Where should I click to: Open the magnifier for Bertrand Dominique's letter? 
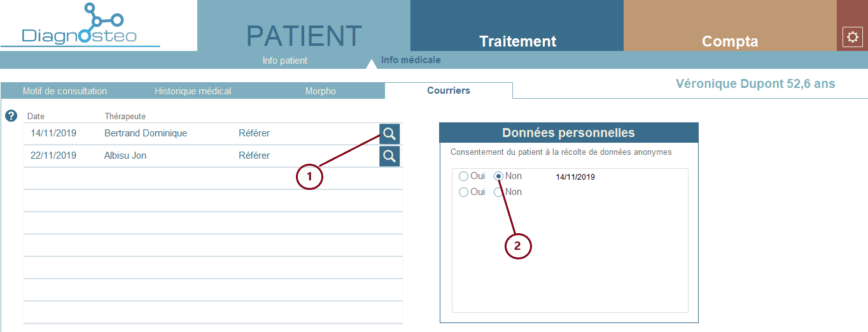(x=389, y=134)
